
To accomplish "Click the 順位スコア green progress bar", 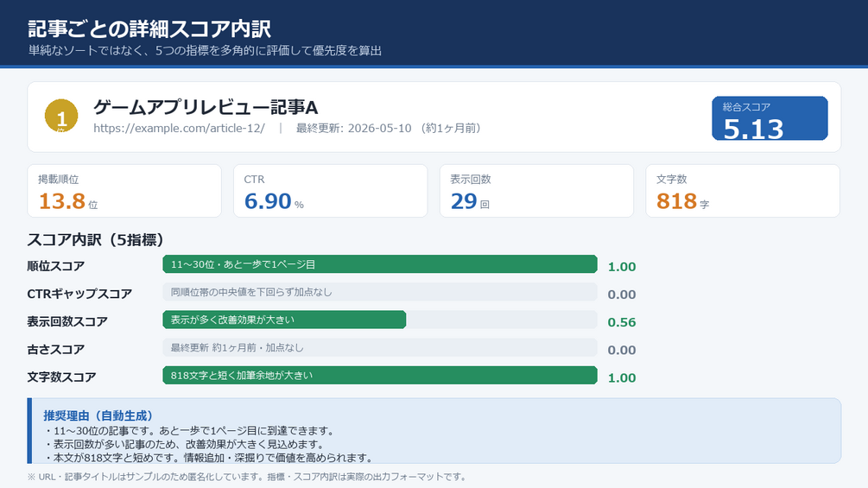I will pos(380,264).
